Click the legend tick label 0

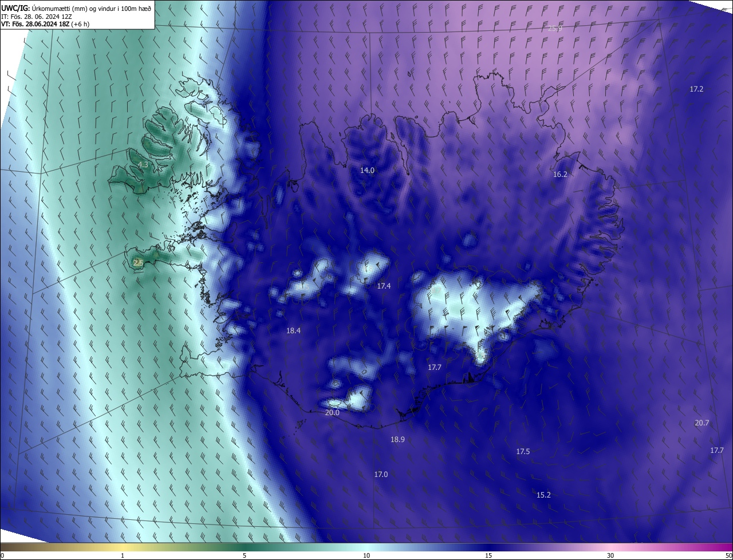tap(2, 556)
